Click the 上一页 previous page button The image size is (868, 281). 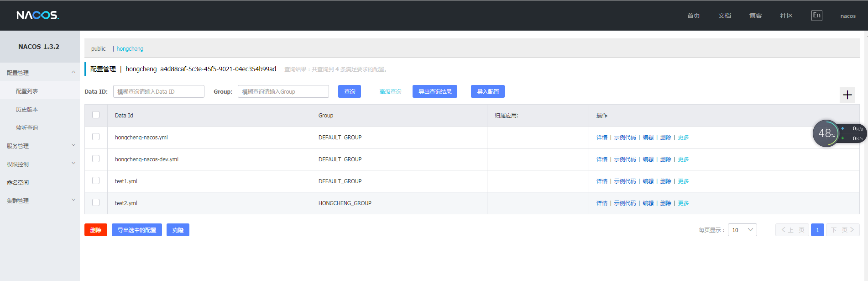point(792,230)
